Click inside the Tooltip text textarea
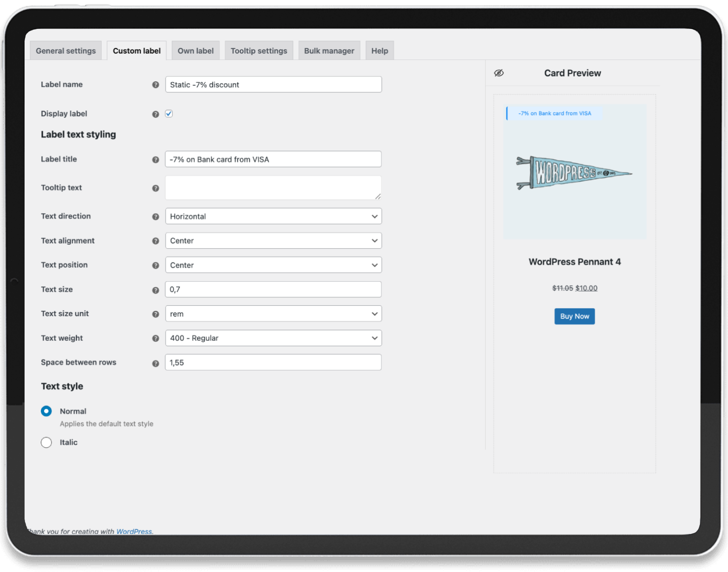This screenshot has height=572, width=728. click(273, 188)
